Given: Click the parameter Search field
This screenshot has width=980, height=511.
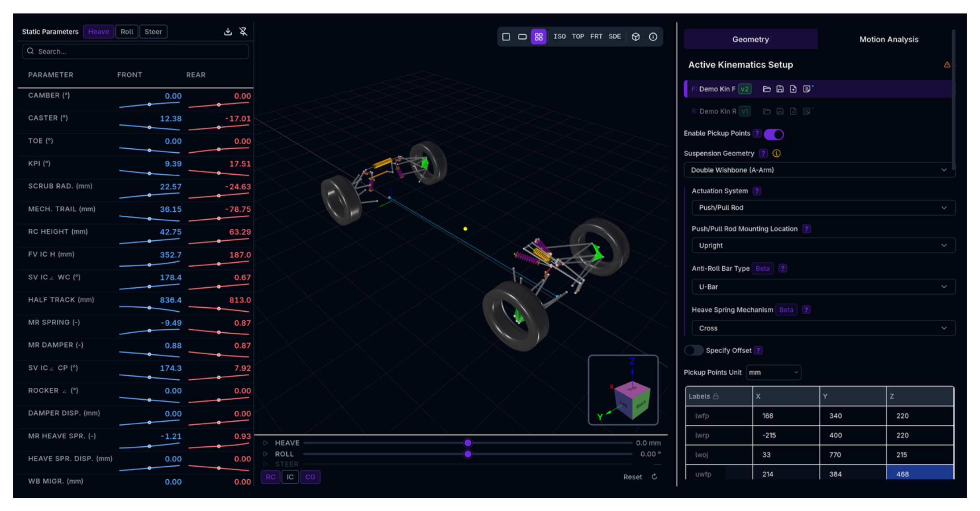Looking at the screenshot, I should coord(136,51).
